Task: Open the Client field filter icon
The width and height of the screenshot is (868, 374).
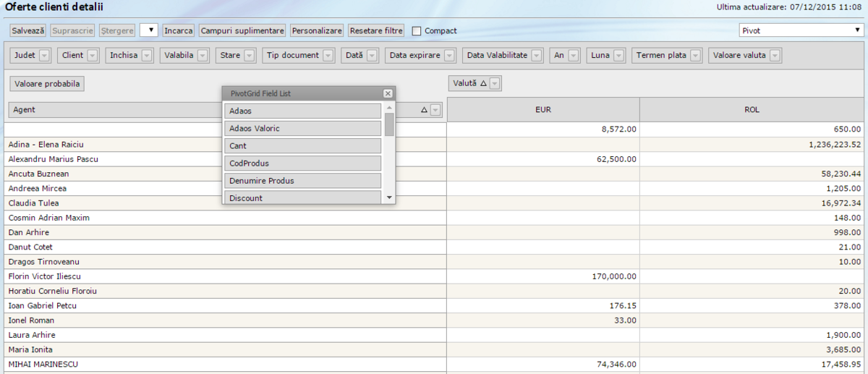Action: point(93,56)
